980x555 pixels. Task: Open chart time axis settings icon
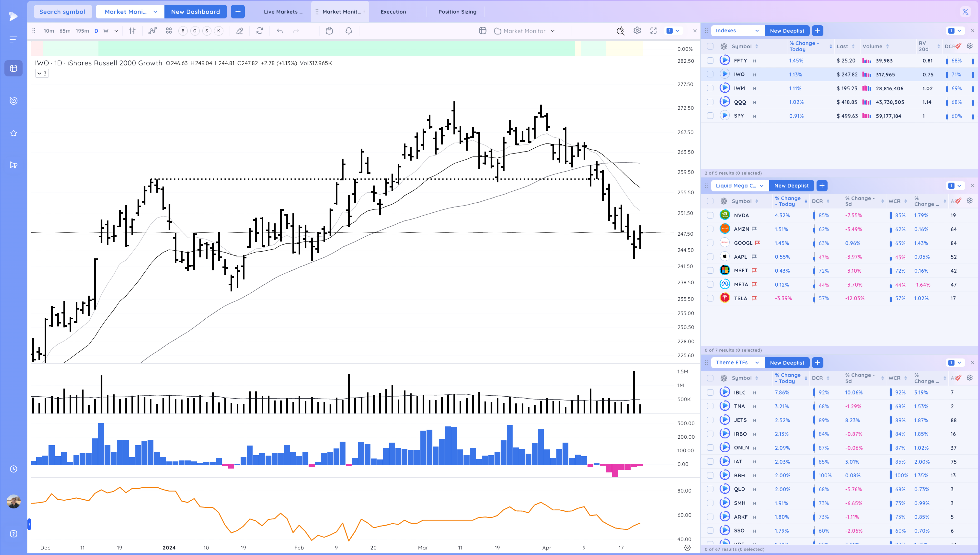pos(687,547)
